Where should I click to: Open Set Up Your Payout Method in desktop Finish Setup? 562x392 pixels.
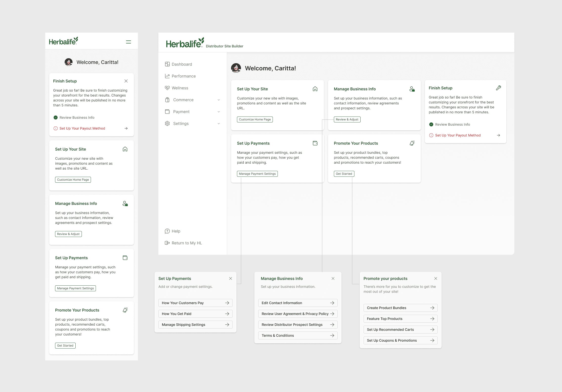pyautogui.click(x=458, y=135)
